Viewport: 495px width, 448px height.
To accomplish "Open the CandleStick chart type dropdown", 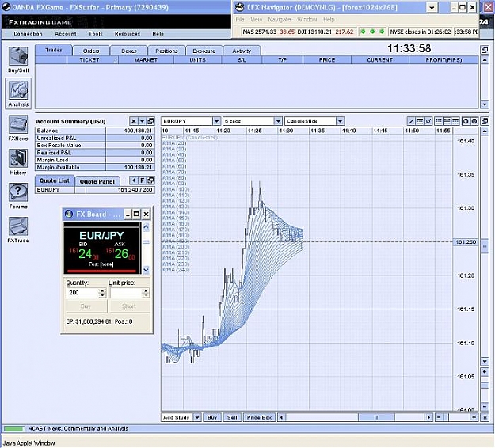I will [340, 121].
